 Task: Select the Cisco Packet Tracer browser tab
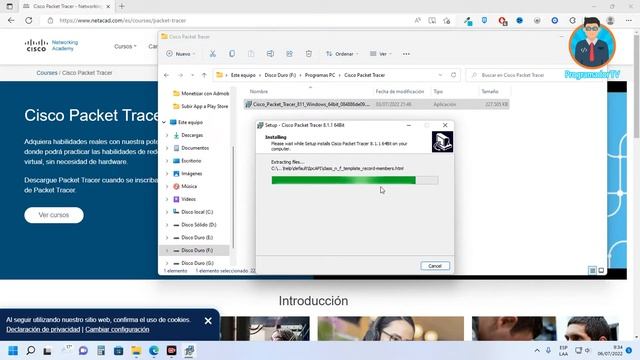tap(67, 7)
